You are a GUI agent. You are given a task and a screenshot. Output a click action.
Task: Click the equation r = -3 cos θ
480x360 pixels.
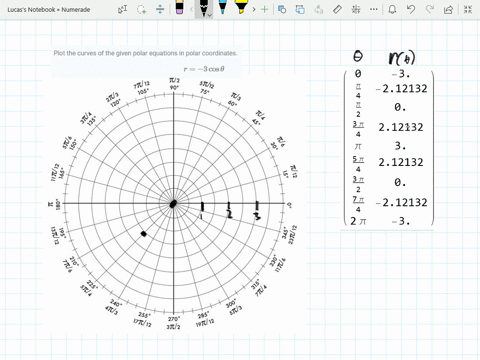(x=204, y=69)
